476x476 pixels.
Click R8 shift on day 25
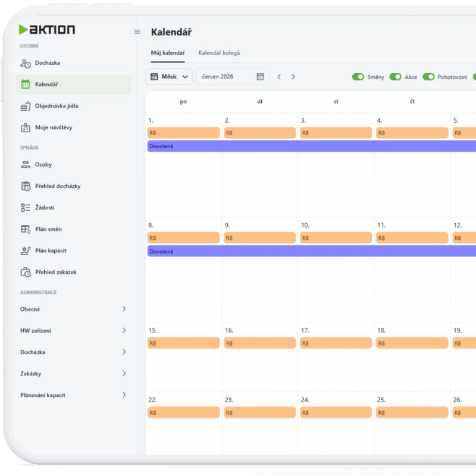pos(412,413)
